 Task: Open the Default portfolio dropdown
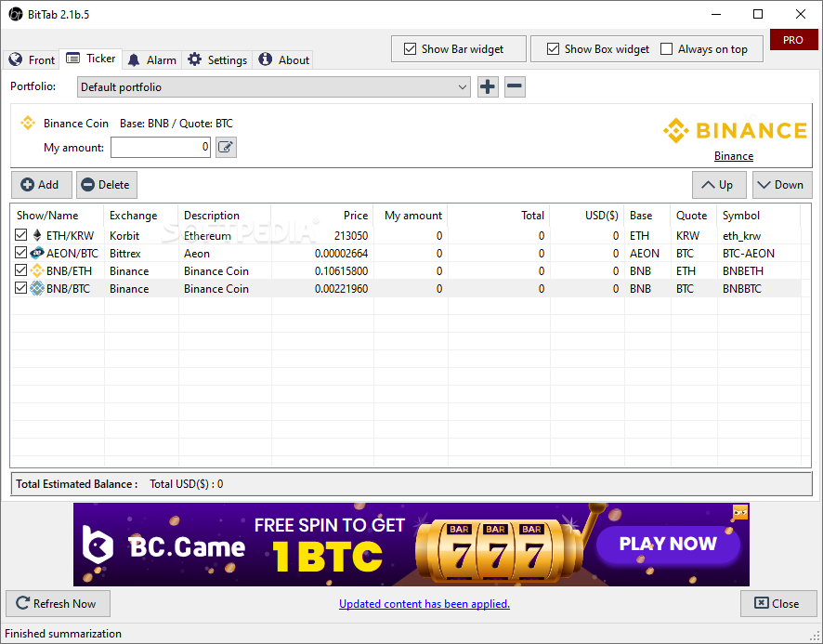click(273, 86)
